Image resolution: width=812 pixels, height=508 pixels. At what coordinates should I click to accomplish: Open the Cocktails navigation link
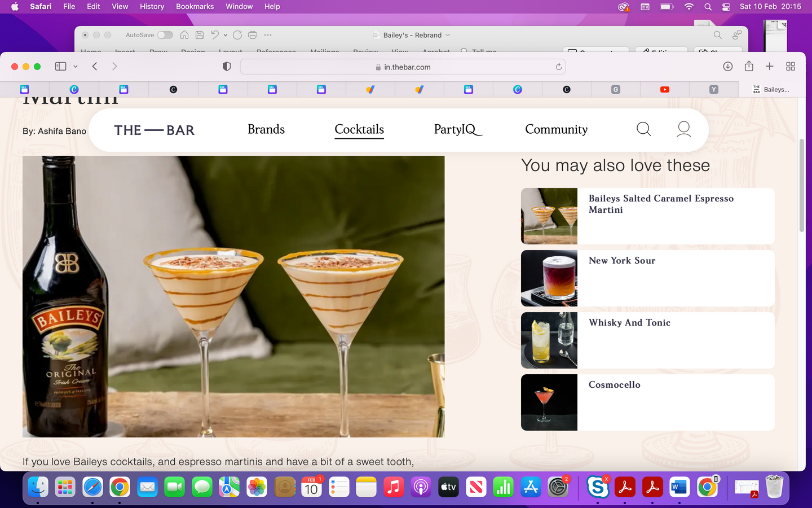[359, 129]
